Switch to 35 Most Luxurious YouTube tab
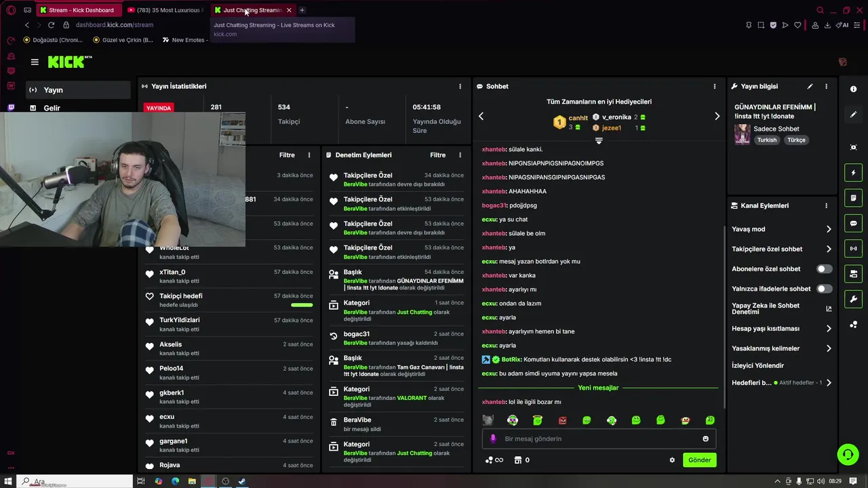Image resolution: width=868 pixels, height=488 pixels. pyautogui.click(x=166, y=10)
